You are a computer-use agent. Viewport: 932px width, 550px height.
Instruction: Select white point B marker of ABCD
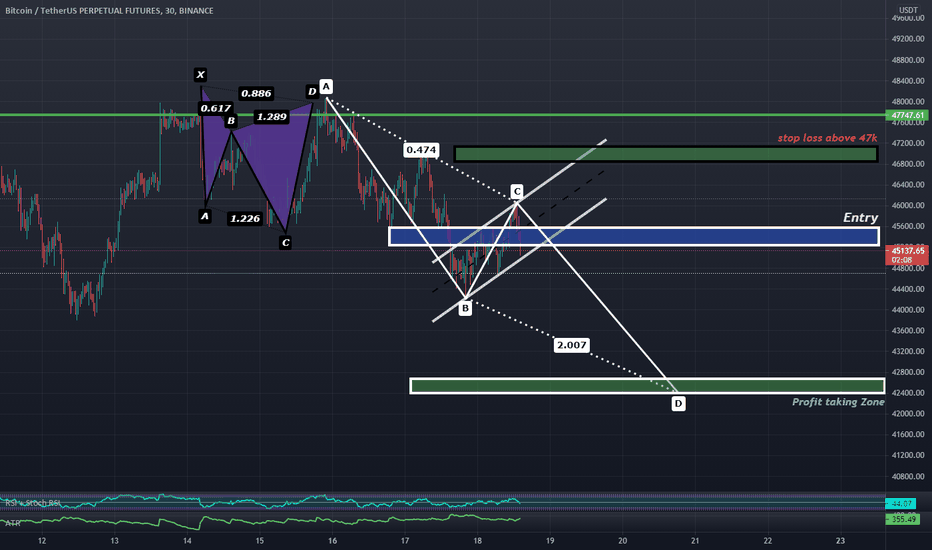pos(465,308)
